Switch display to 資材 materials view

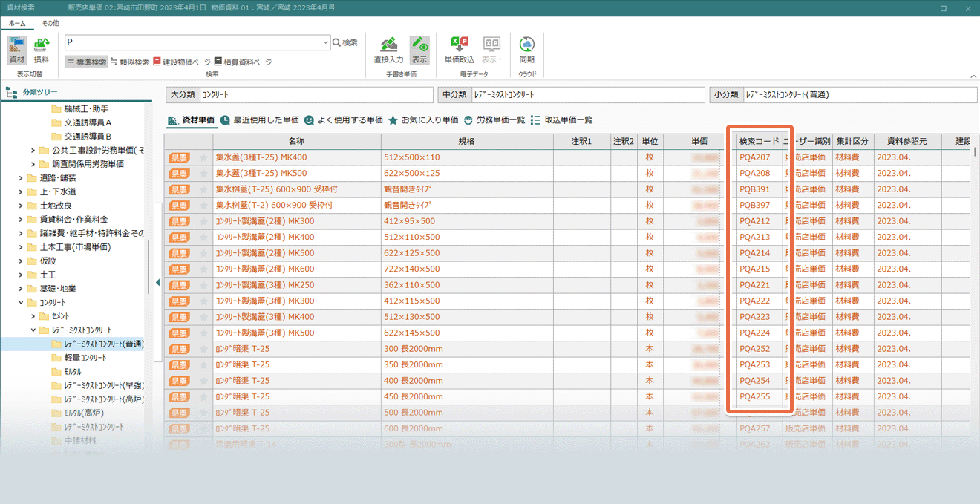click(17, 50)
